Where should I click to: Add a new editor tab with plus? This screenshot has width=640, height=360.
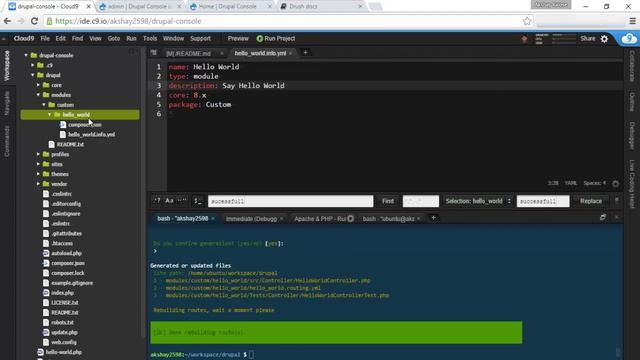click(x=305, y=53)
